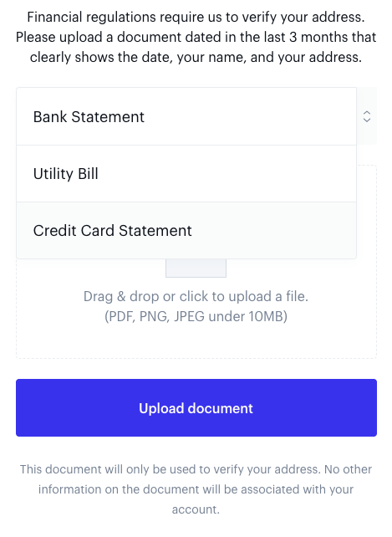Click the dashed file drop zone area

pos(196,308)
